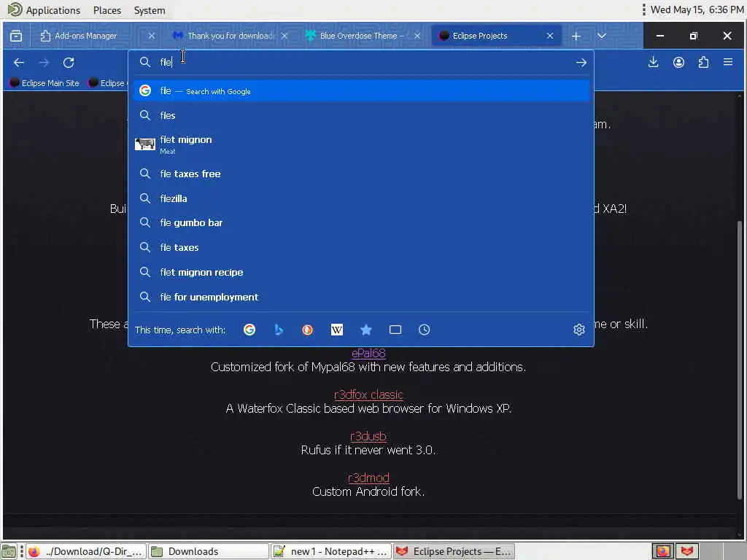Click the show desktop icon in taskbar
Viewport: 747px width, 560px height.
(x=9, y=552)
